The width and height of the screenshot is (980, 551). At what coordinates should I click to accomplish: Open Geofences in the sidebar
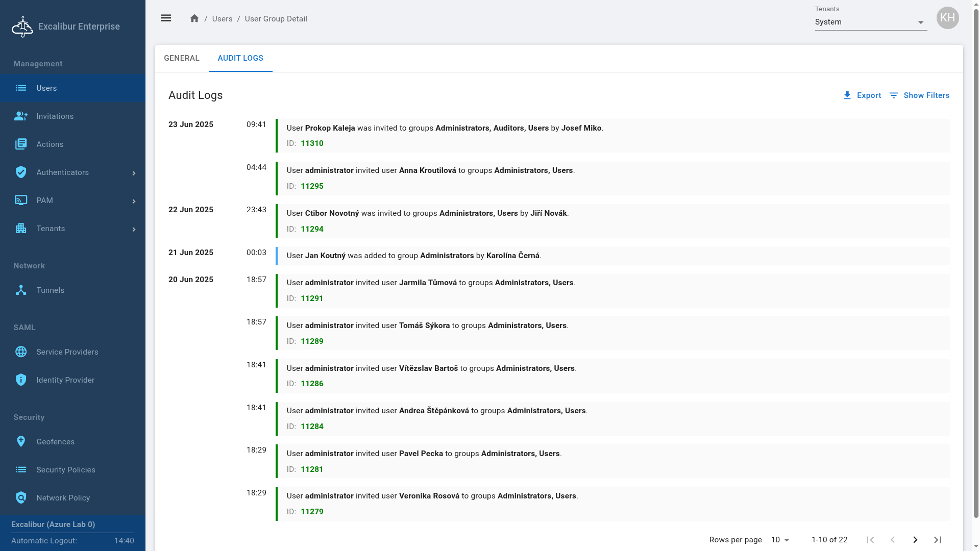click(x=55, y=442)
